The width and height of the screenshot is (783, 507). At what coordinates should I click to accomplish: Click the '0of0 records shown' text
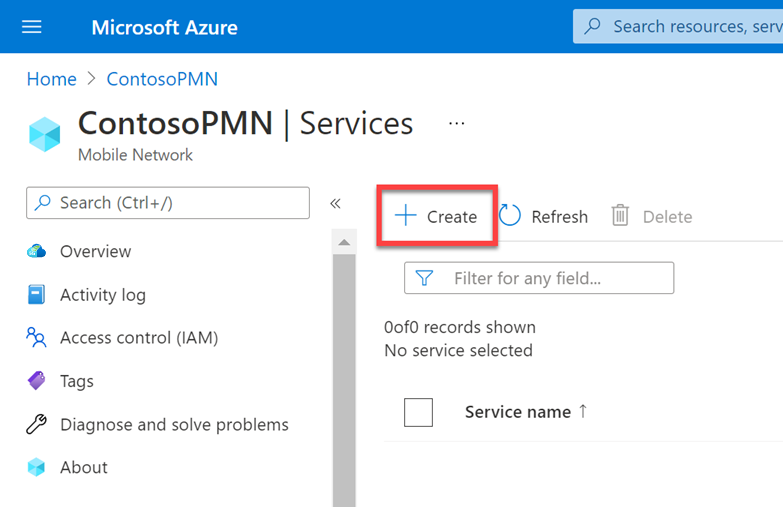click(459, 327)
